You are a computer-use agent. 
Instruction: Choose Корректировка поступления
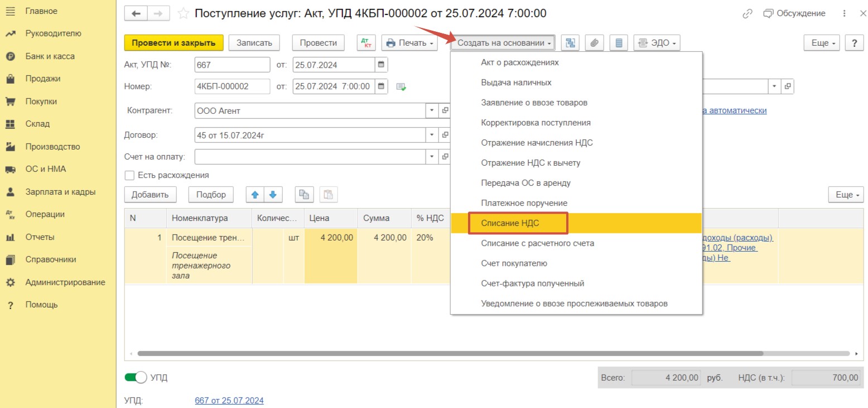tap(576, 123)
